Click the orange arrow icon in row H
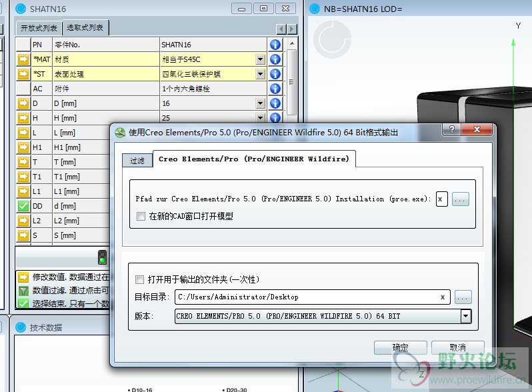 [23, 118]
